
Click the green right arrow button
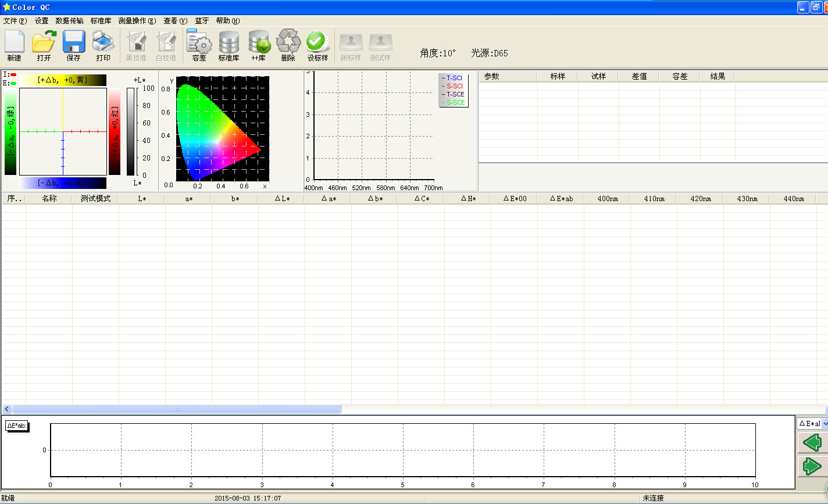(812, 466)
